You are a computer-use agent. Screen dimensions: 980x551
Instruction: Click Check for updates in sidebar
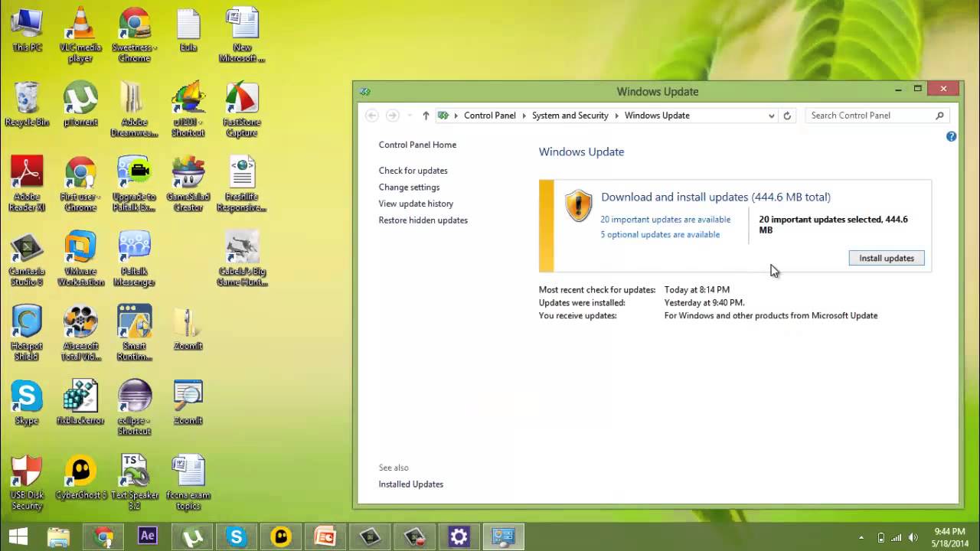point(413,171)
